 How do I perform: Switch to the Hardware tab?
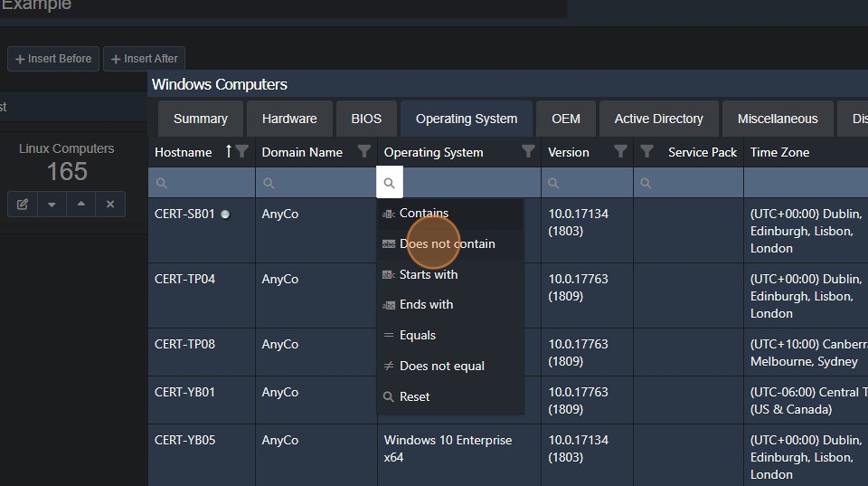[x=289, y=119]
